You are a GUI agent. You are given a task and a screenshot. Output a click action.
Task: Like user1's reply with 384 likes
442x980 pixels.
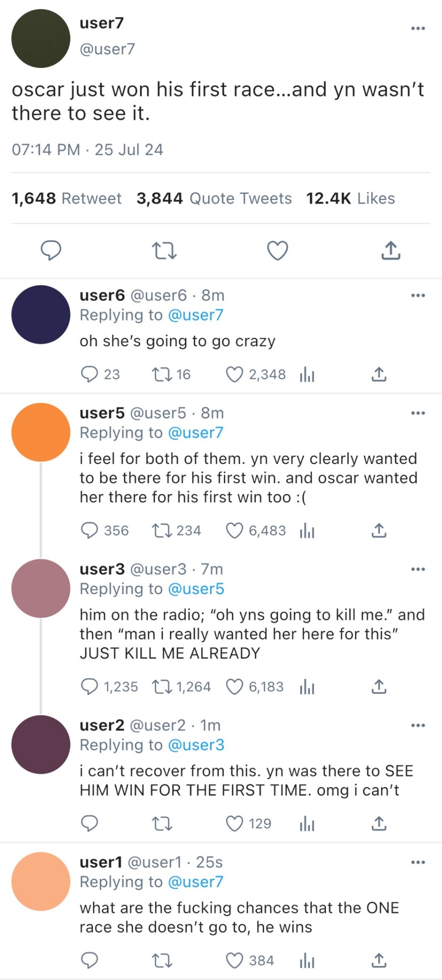(x=235, y=961)
